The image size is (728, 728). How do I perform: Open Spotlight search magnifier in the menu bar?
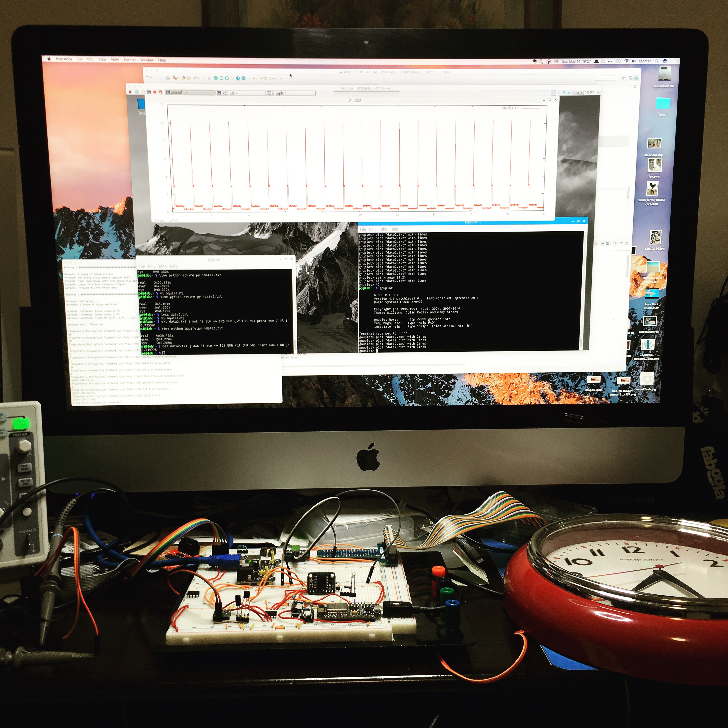pos(657,61)
